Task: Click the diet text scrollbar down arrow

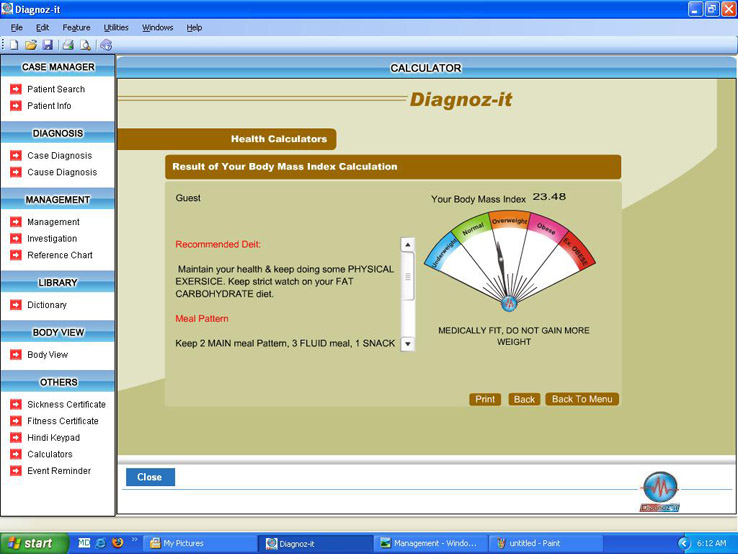Action: point(408,344)
